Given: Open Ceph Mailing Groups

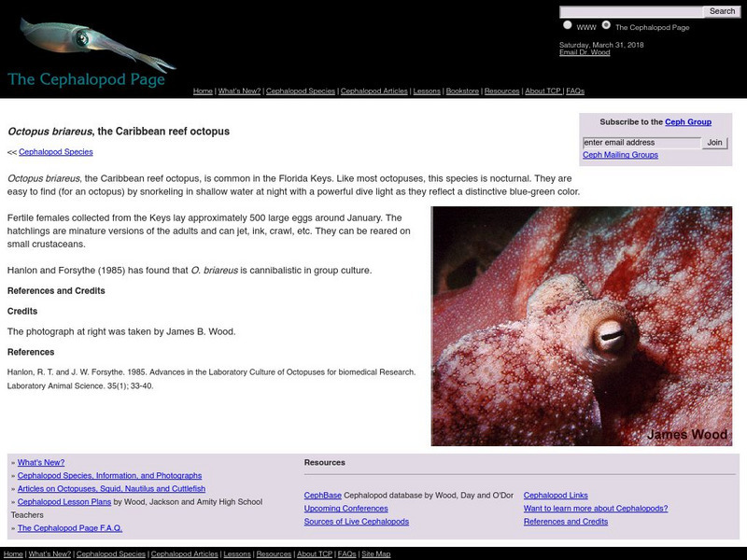Looking at the screenshot, I should (620, 157).
